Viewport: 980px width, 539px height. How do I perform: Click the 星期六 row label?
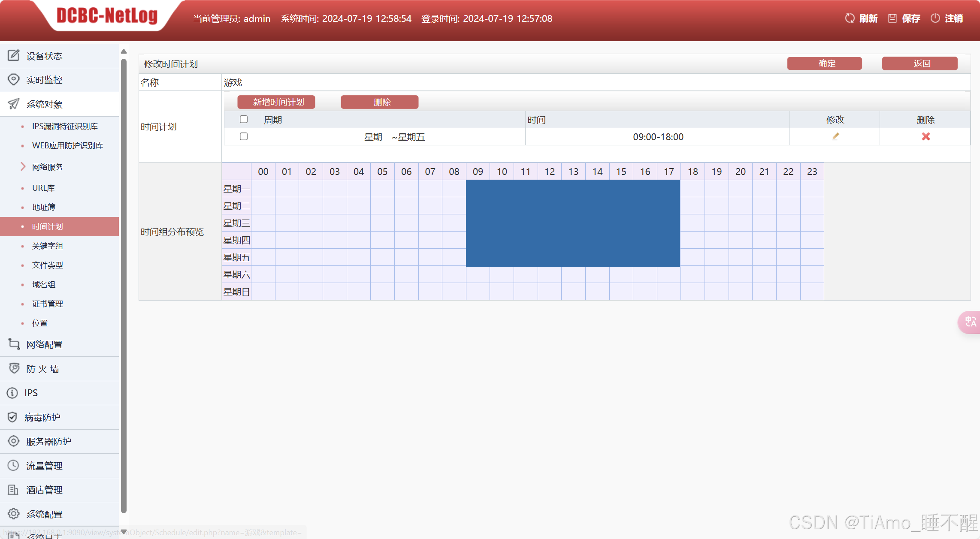pos(236,274)
